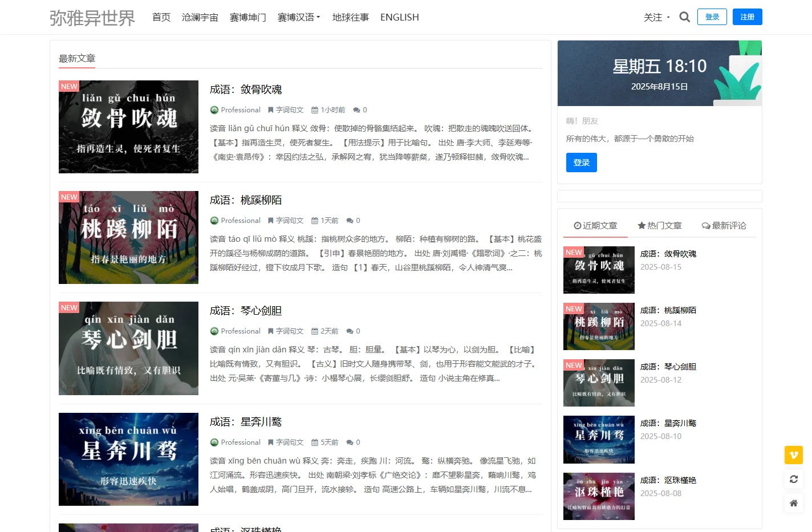Click the 弥雅异世界 site logo
Viewport: 812px width, 532px height.
(92, 18)
